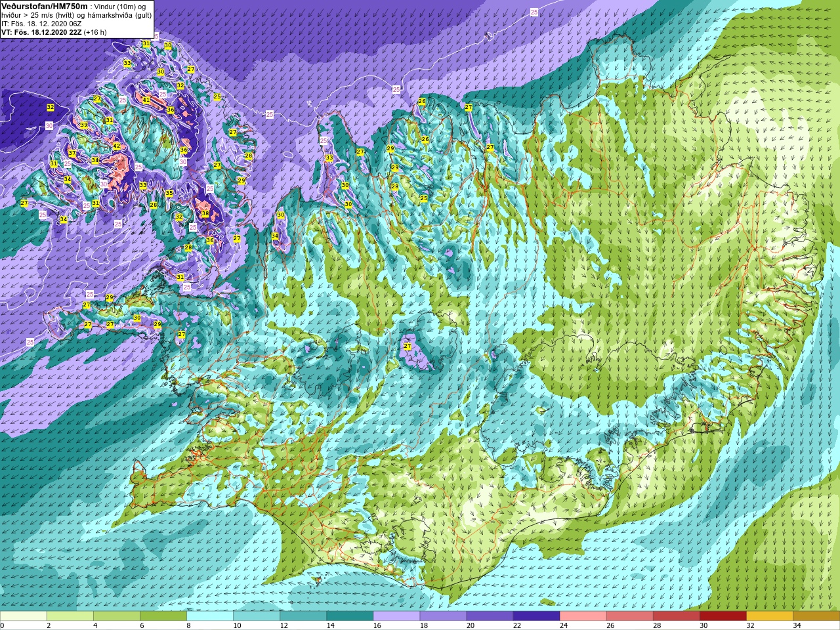This screenshot has height=630, width=840.
Task: Select the colour scale tick label '10'
Action: click(x=236, y=625)
